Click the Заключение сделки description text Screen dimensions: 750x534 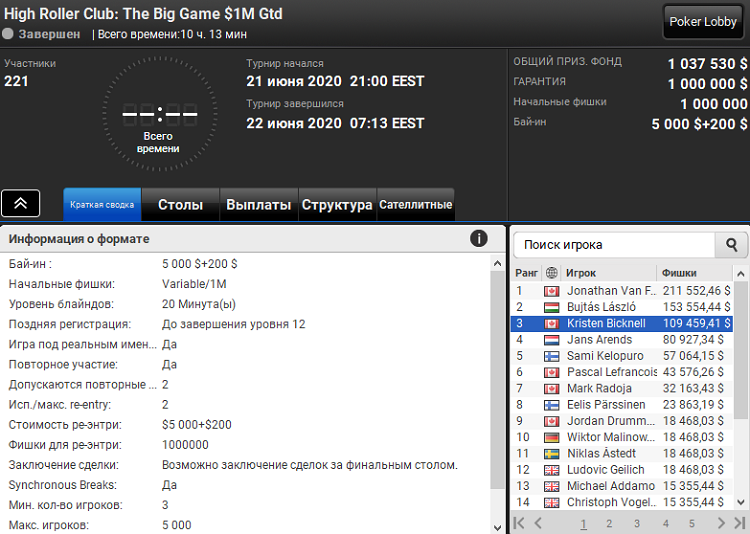pyautogui.click(x=309, y=465)
